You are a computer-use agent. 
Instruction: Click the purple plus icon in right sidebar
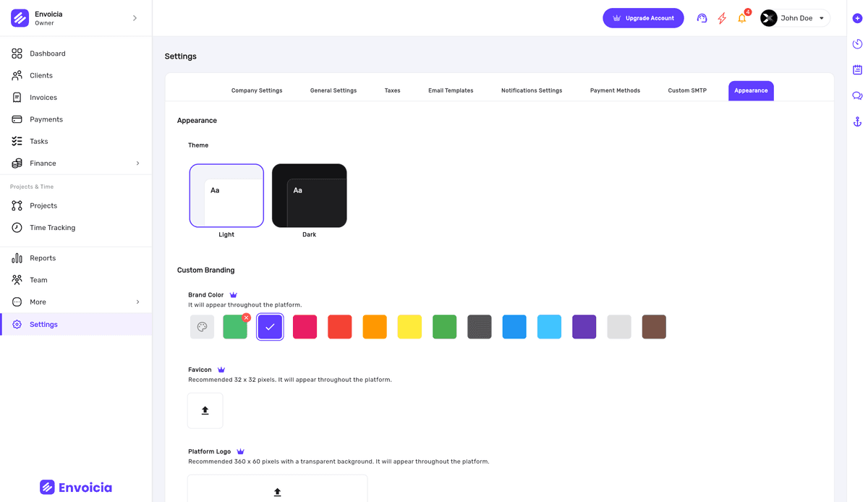(857, 18)
